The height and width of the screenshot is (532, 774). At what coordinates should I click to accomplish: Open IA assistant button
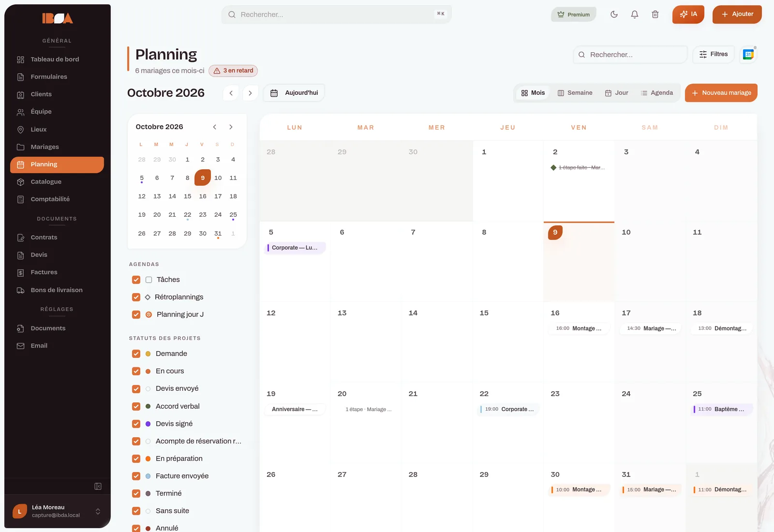[688, 15]
